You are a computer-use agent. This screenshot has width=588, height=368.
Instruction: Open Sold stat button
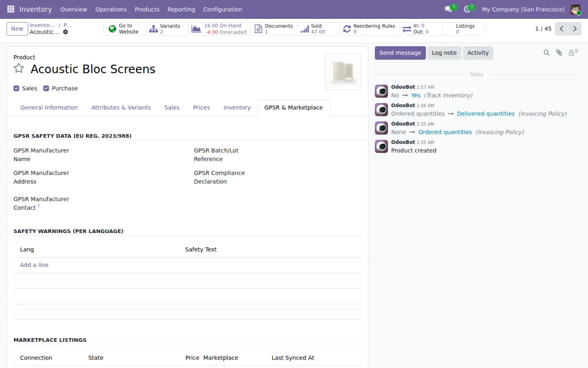coord(318,29)
